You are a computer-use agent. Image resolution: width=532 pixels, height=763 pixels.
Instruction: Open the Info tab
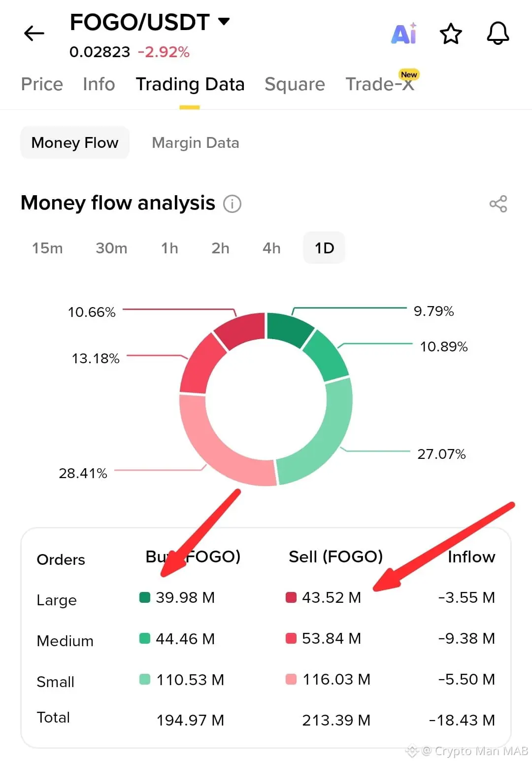[x=99, y=84]
